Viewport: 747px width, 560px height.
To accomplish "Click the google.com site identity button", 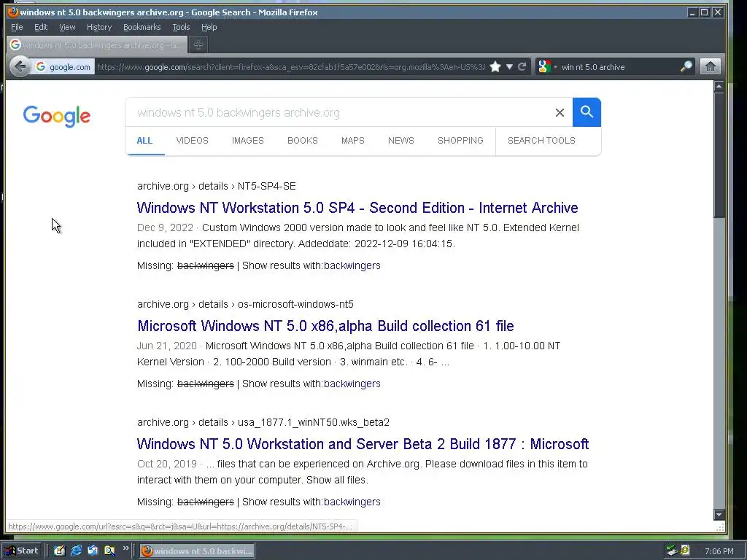I will tap(63, 67).
